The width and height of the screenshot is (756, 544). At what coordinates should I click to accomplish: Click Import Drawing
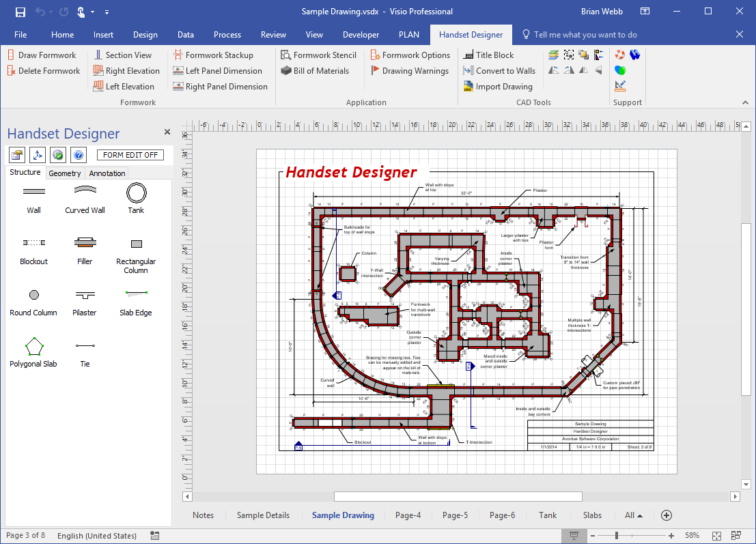coord(498,86)
